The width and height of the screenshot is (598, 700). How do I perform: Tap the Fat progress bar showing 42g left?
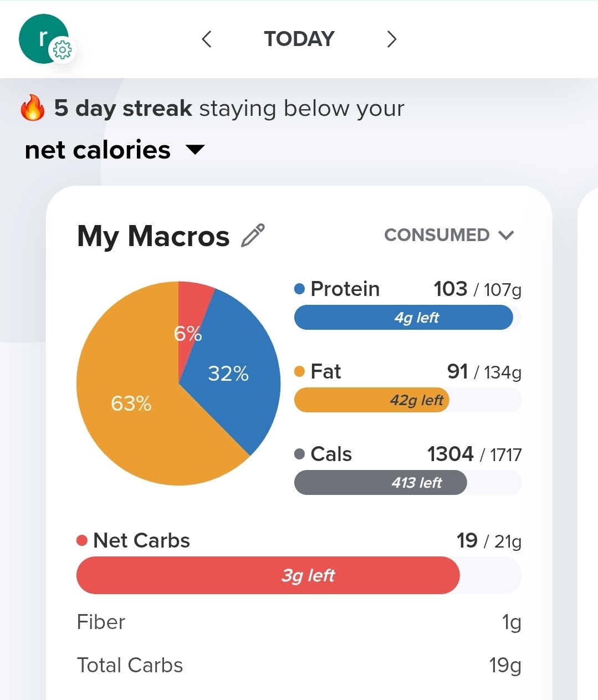(x=408, y=400)
